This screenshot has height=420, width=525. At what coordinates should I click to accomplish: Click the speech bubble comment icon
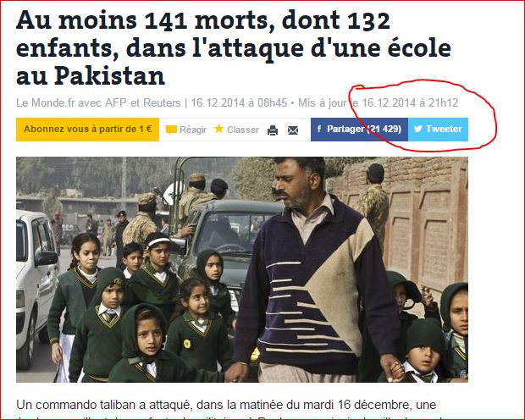point(171,130)
